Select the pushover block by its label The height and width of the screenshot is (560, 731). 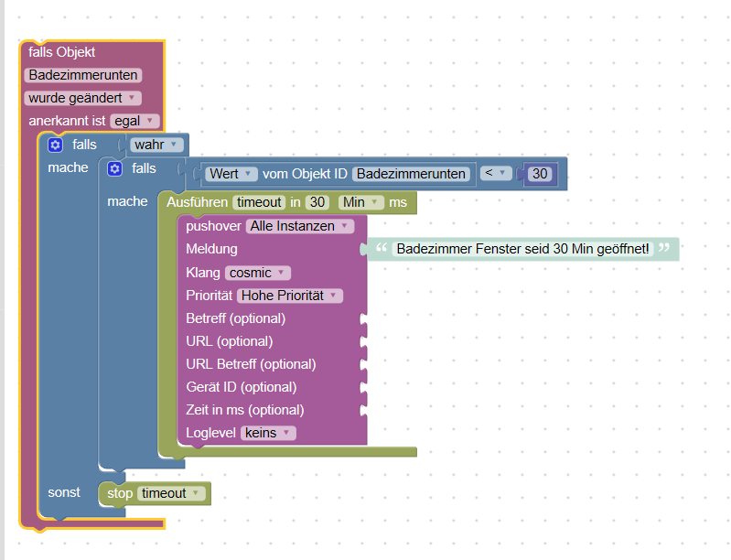point(213,226)
